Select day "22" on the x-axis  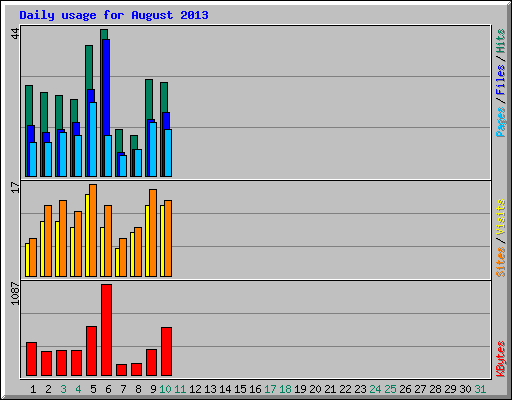pyautogui.click(x=345, y=389)
